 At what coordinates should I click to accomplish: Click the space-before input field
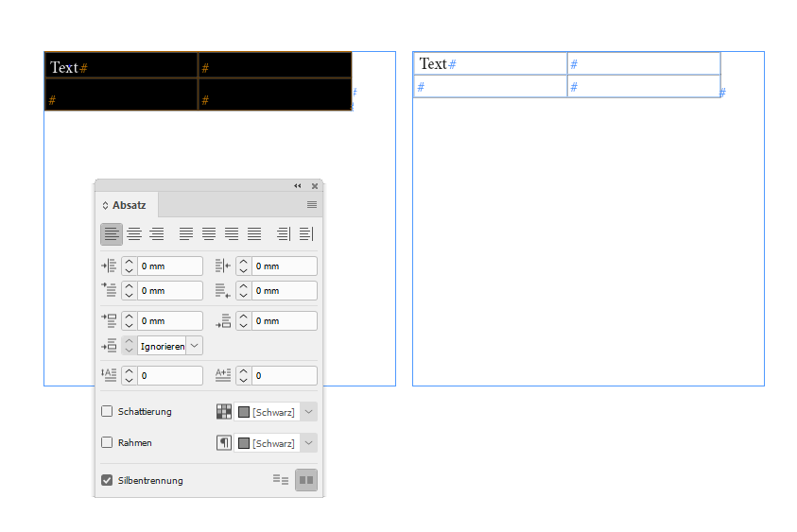click(x=170, y=321)
